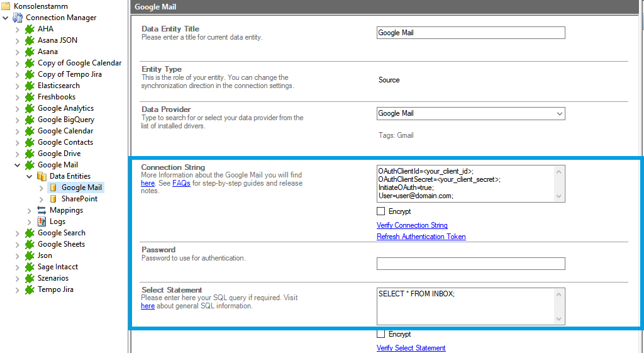This screenshot has height=353, width=644.
Task: Click the green AHA connection icon
Action: [x=30, y=29]
